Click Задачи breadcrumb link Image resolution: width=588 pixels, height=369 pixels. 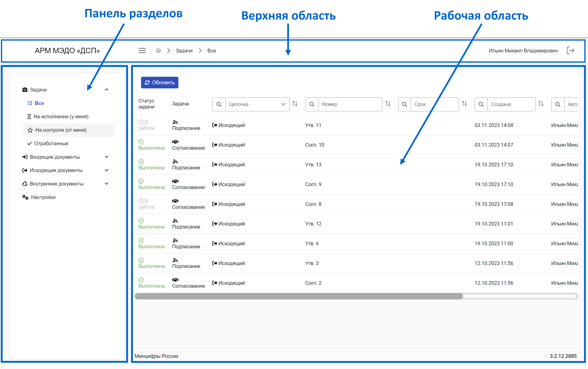(x=184, y=51)
